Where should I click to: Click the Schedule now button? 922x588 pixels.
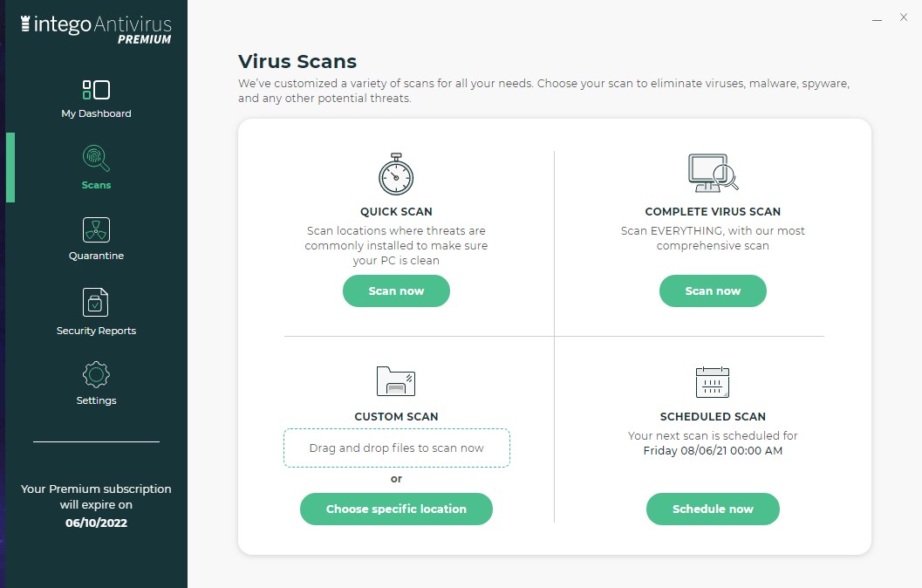pos(713,509)
